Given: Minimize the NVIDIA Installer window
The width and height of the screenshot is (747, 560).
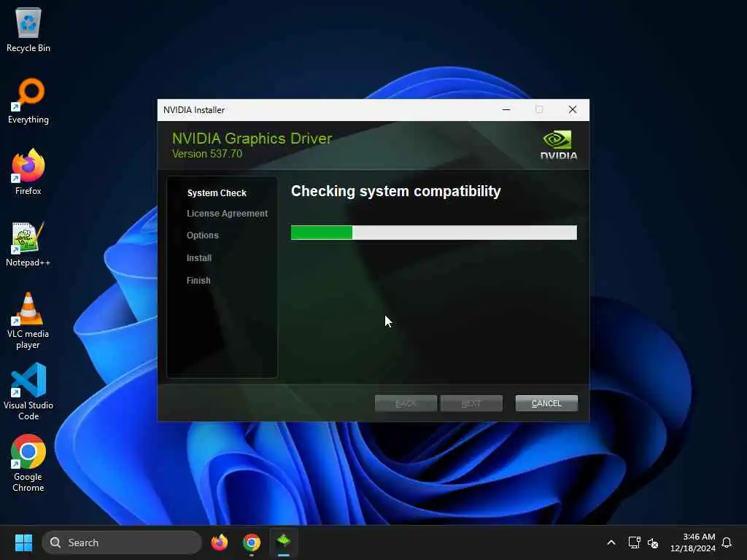Looking at the screenshot, I should tap(506, 109).
